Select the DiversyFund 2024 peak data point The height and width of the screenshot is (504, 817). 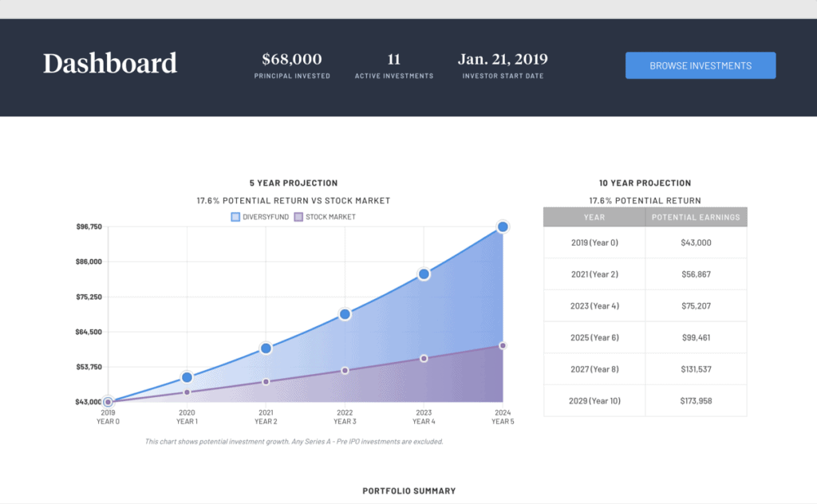pyautogui.click(x=503, y=227)
